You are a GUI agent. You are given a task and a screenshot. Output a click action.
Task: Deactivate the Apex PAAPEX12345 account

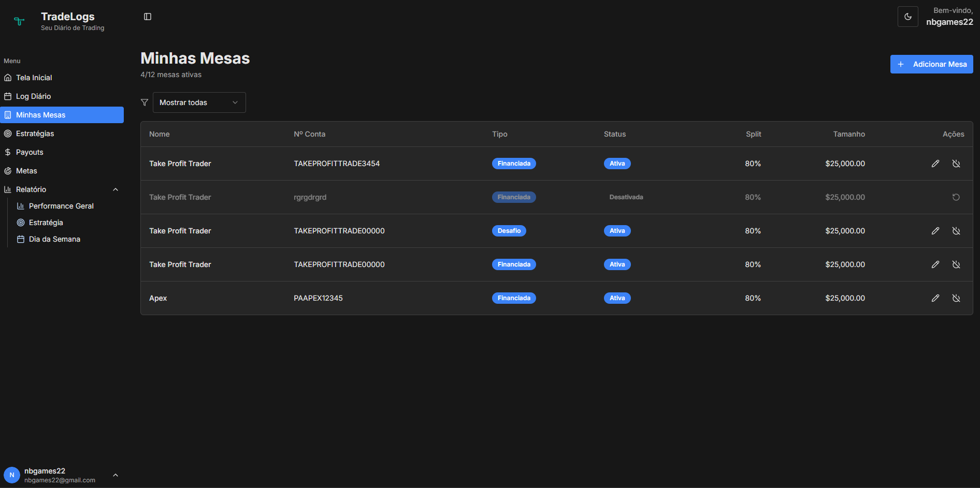(956, 298)
